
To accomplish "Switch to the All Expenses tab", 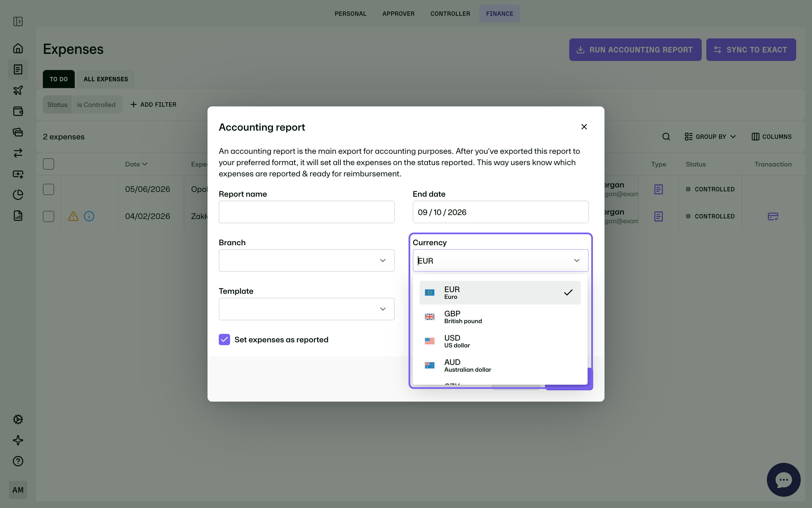I will click(x=106, y=79).
